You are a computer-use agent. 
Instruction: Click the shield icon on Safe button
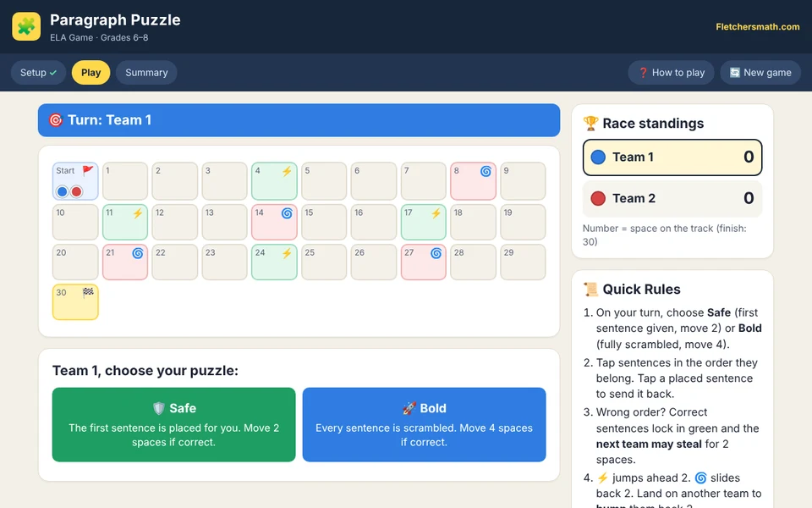(x=159, y=408)
